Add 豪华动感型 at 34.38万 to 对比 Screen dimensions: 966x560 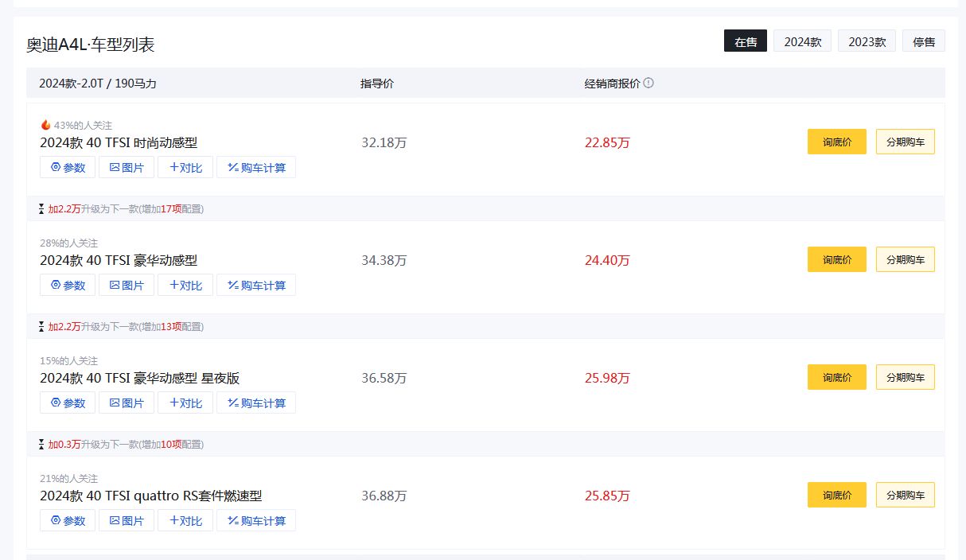coord(185,285)
